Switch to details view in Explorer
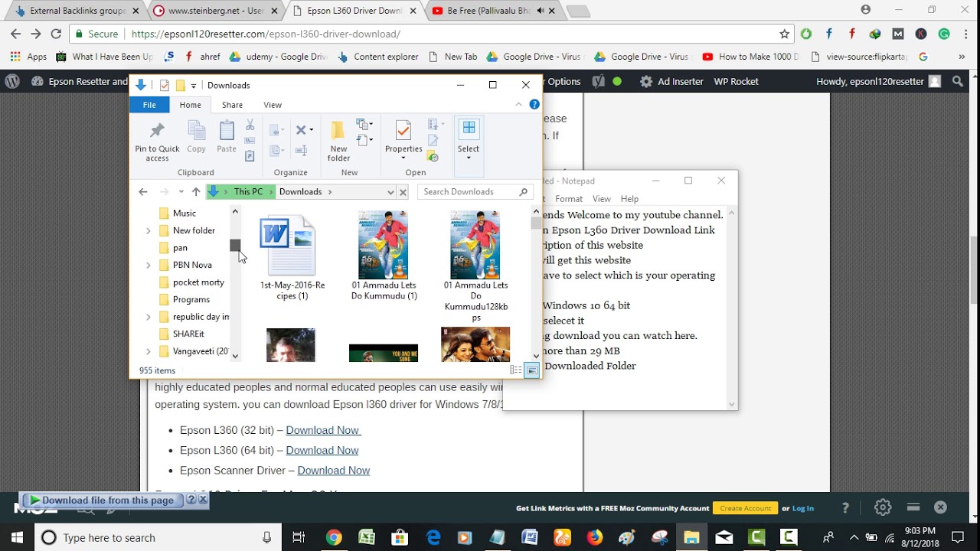 point(516,370)
